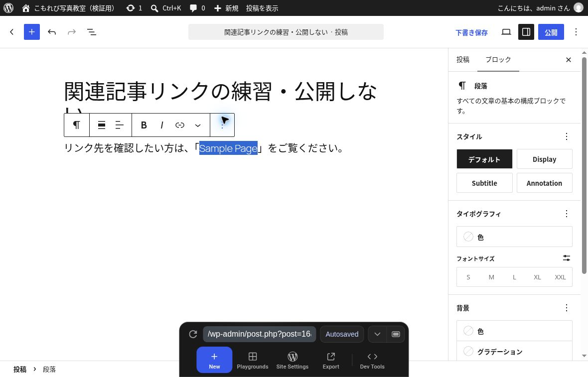Expand the Playground bar chevron dropdown
The height and width of the screenshot is (377, 588).
click(x=377, y=334)
